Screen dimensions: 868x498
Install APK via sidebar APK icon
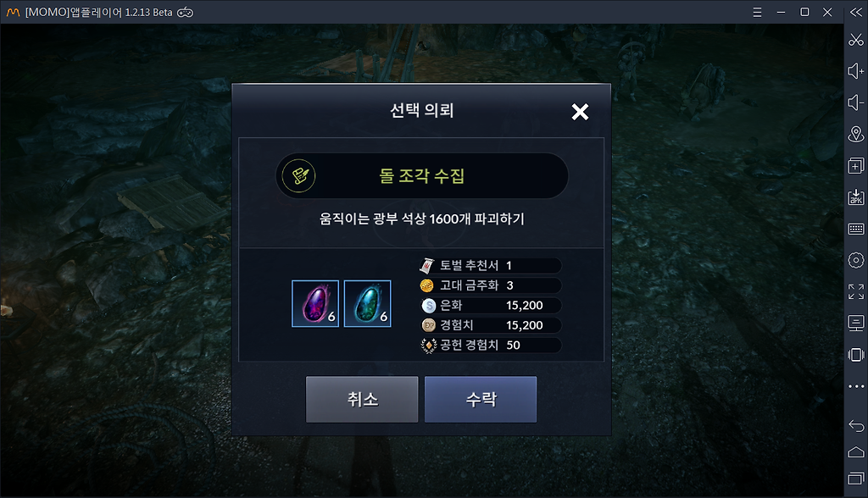pyautogui.click(x=856, y=197)
